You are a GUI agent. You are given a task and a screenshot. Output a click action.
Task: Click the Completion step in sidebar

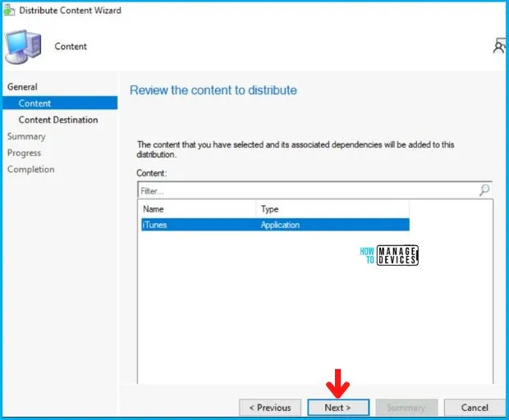coord(31,169)
